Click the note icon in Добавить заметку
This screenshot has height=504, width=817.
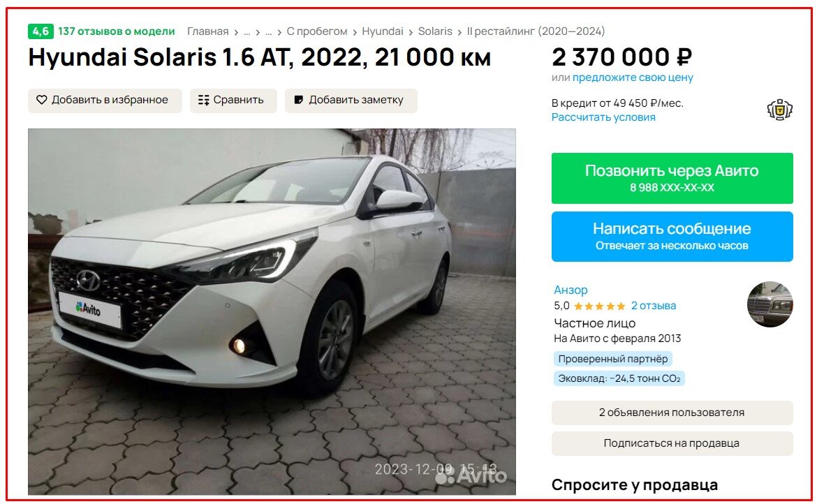pyautogui.click(x=299, y=100)
